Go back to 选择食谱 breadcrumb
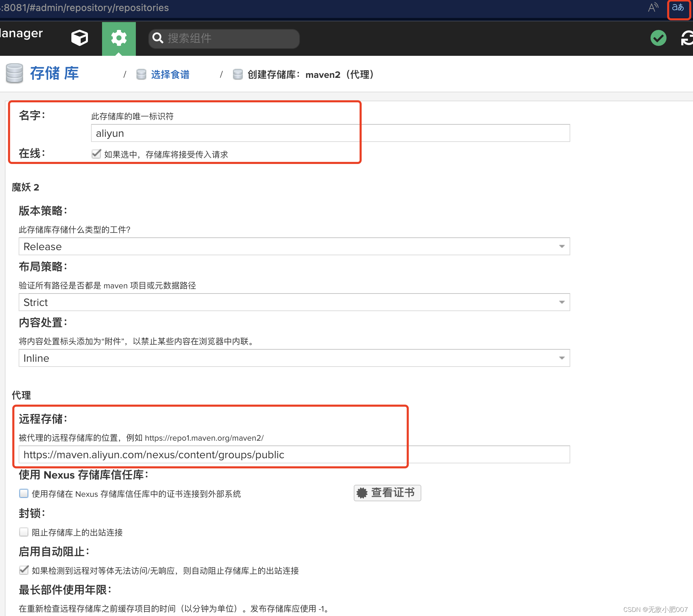 pos(170,74)
